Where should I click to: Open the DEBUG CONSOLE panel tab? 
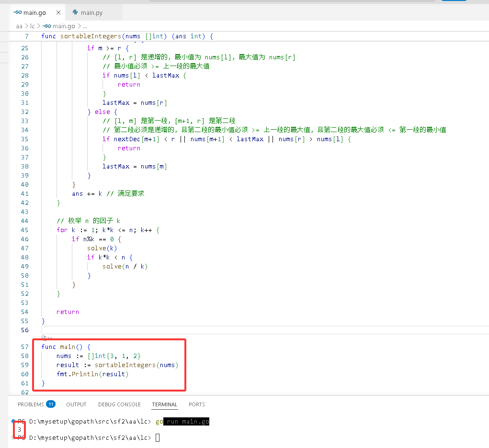tap(119, 404)
